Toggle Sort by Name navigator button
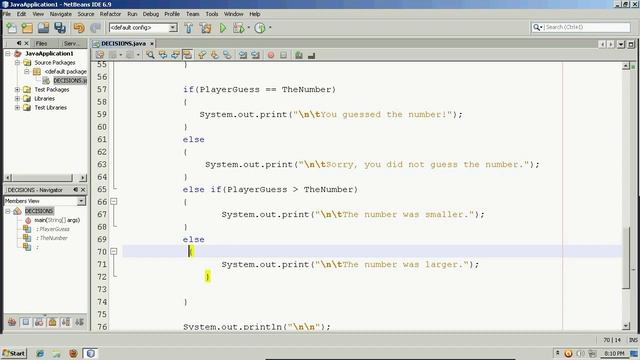 (x=66, y=322)
